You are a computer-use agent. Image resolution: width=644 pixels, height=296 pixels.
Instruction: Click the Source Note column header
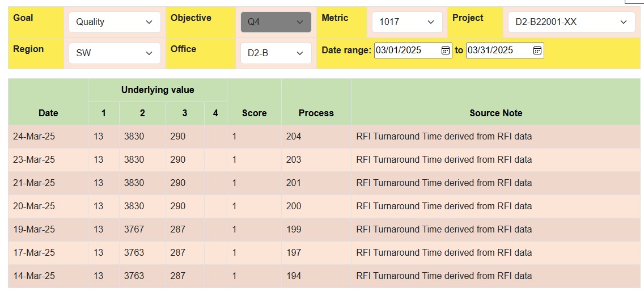(x=495, y=113)
